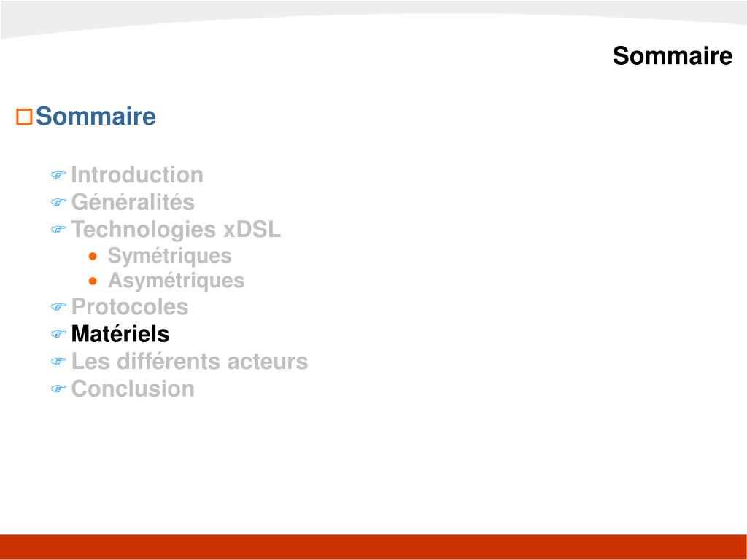
Task: Click the orange dot before Asymétriques
Action: click(x=93, y=281)
